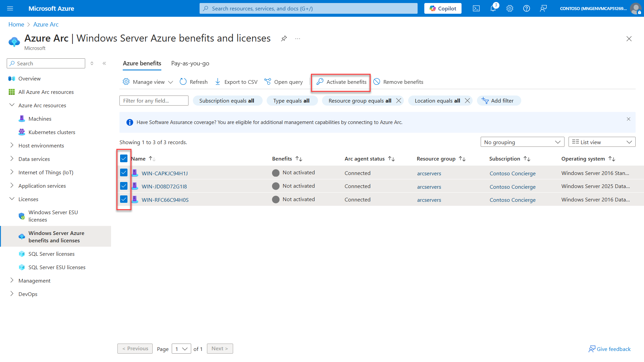Pin the Azure Arc page using the pin icon
644x362 pixels.
click(x=284, y=38)
